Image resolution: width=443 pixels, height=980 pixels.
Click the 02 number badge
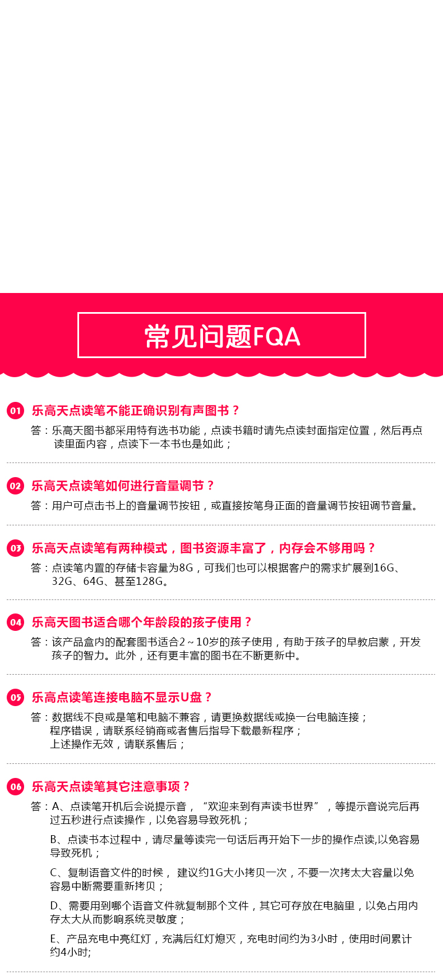click(x=15, y=486)
